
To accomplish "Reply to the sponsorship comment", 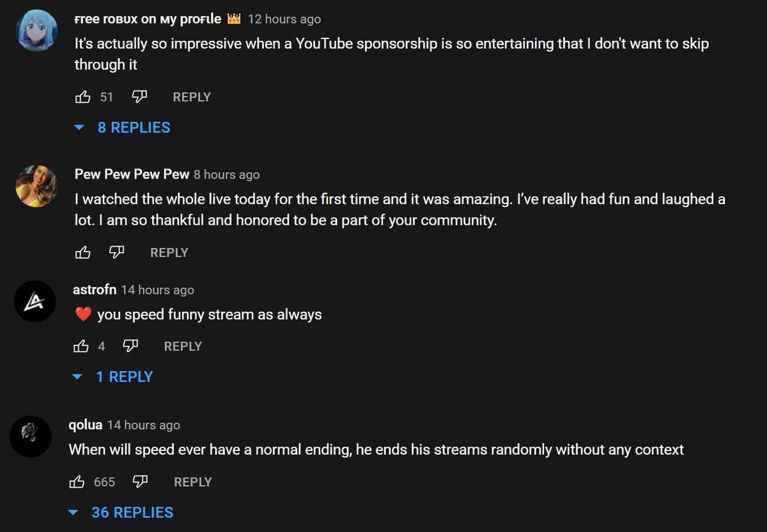I will point(192,97).
